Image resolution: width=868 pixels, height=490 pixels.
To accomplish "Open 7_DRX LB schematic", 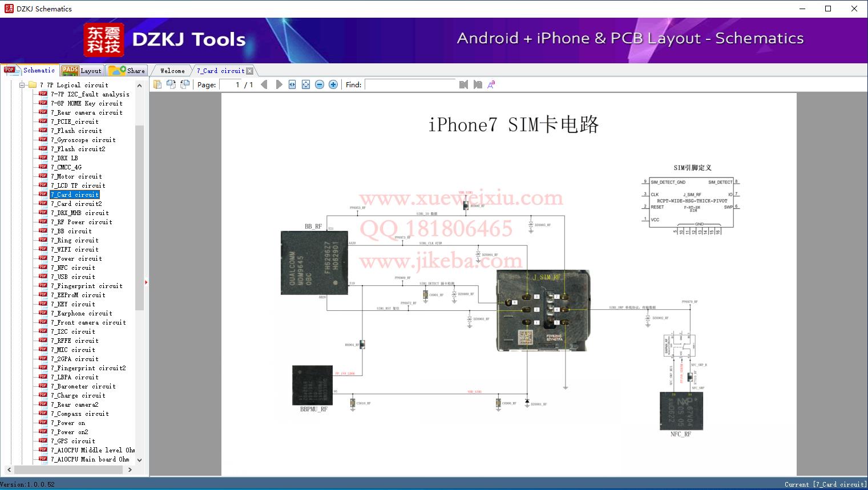I will point(64,158).
